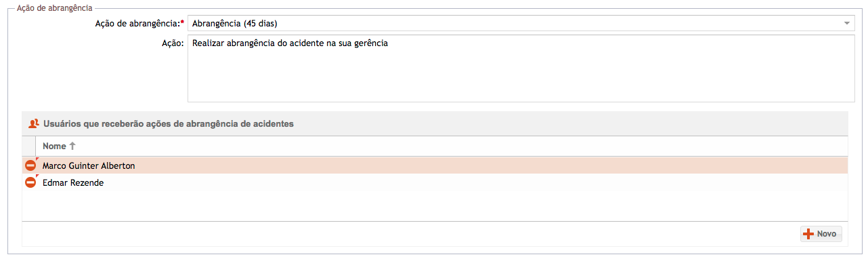Add a new user with the Novo button
This screenshot has width=868, height=259.
point(821,234)
